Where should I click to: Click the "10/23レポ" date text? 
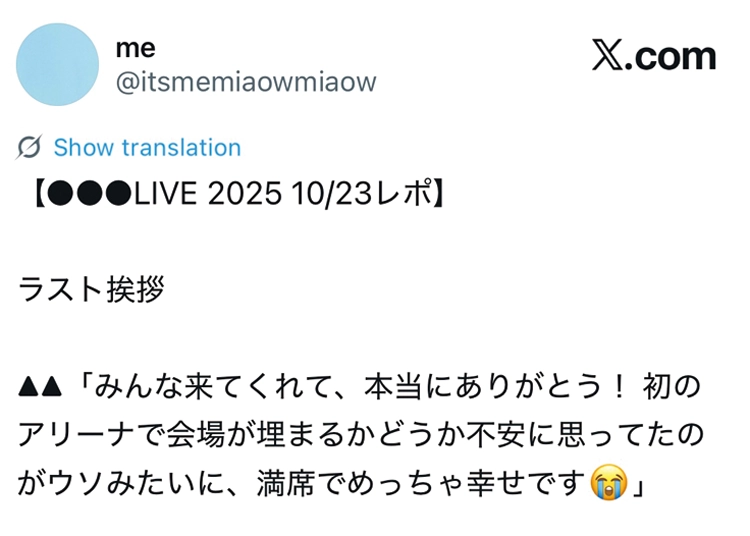(x=361, y=194)
